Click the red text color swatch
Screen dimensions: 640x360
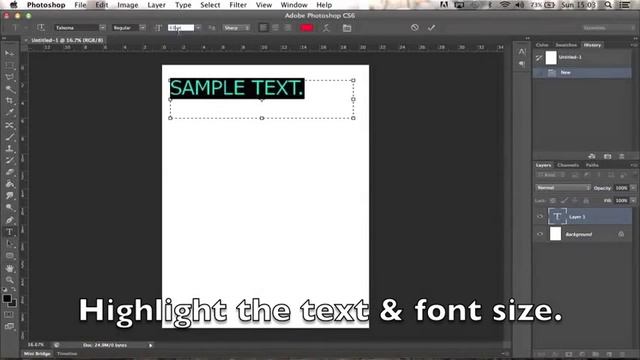coord(307,28)
